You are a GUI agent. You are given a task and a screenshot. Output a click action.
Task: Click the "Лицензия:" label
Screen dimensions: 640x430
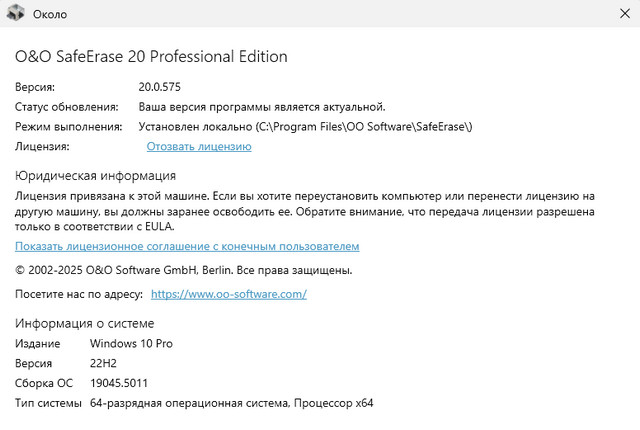tap(42, 147)
